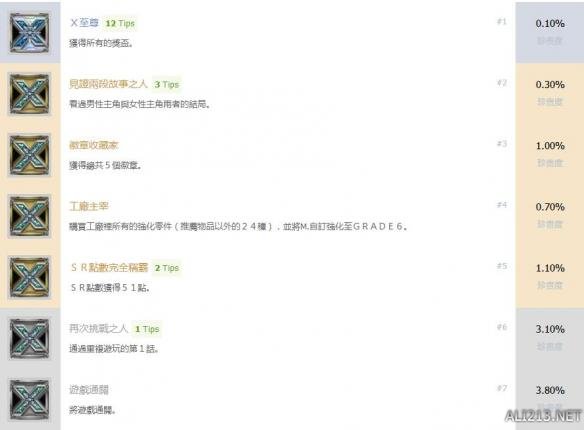The width and height of the screenshot is (584, 430).
Task: Select the 再次挑戰之人 silver trophy icon
Action: [x=29, y=338]
